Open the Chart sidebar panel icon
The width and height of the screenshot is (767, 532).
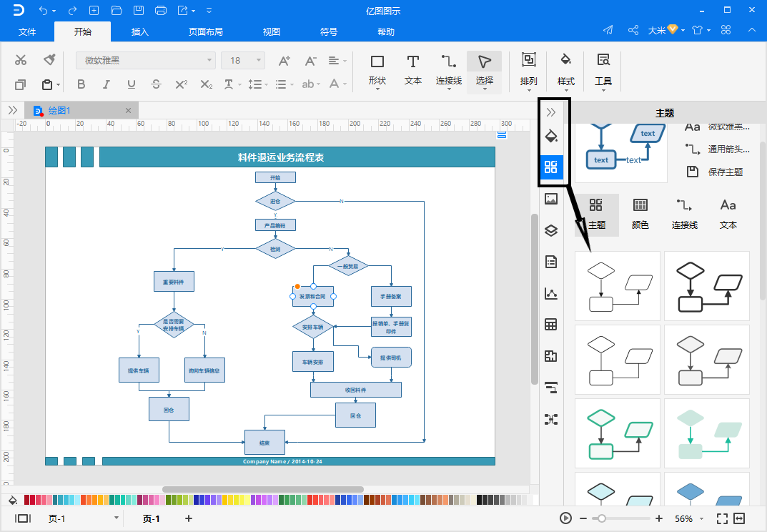(551, 293)
